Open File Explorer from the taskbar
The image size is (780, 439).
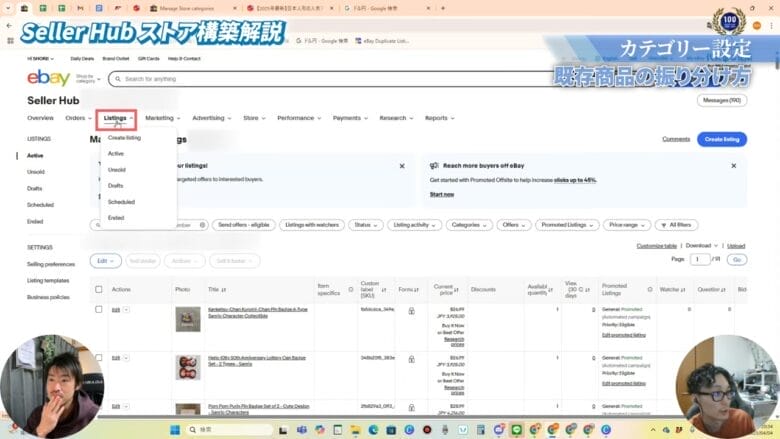(355, 430)
